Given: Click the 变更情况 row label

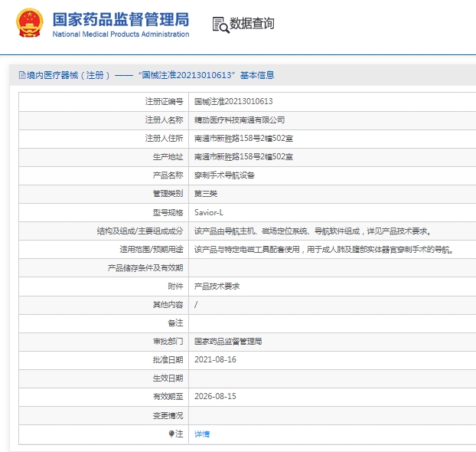Looking at the screenshot, I should pyautogui.click(x=168, y=415).
